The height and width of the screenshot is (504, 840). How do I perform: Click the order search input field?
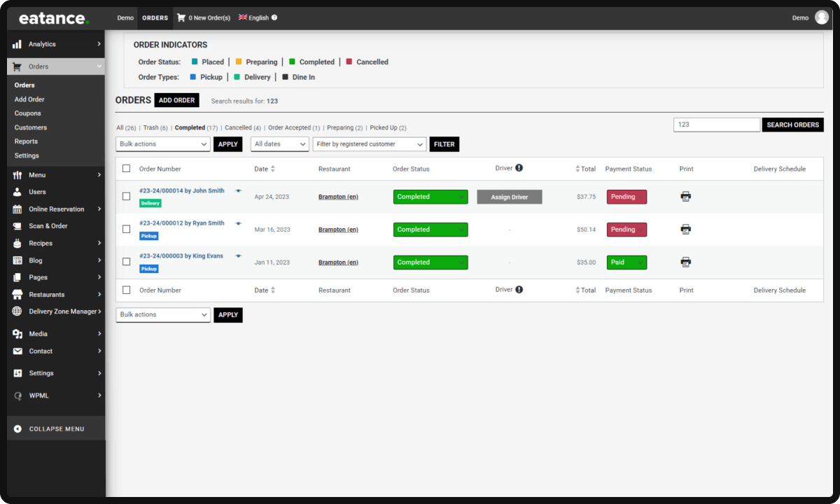coord(717,125)
